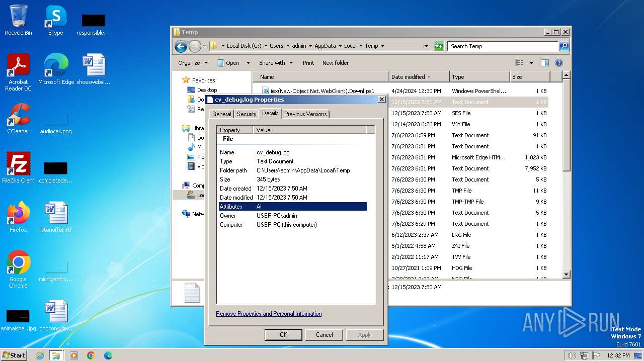Click the Explorer Forward navigation button
Image resolution: width=644 pixels, height=362 pixels.
point(195,46)
